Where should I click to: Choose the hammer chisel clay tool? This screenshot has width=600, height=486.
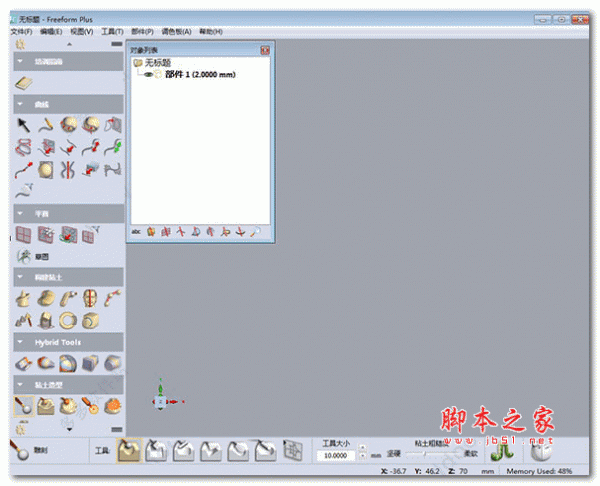(x=24, y=321)
